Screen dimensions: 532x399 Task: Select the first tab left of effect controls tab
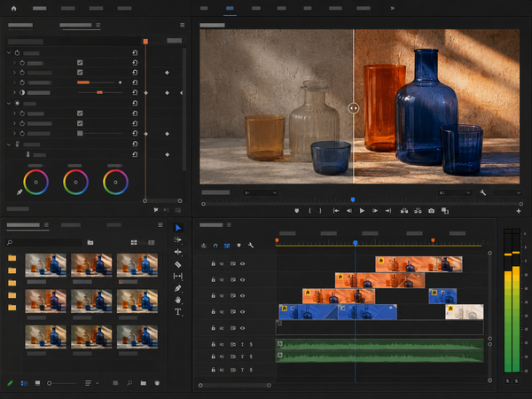(x=20, y=25)
